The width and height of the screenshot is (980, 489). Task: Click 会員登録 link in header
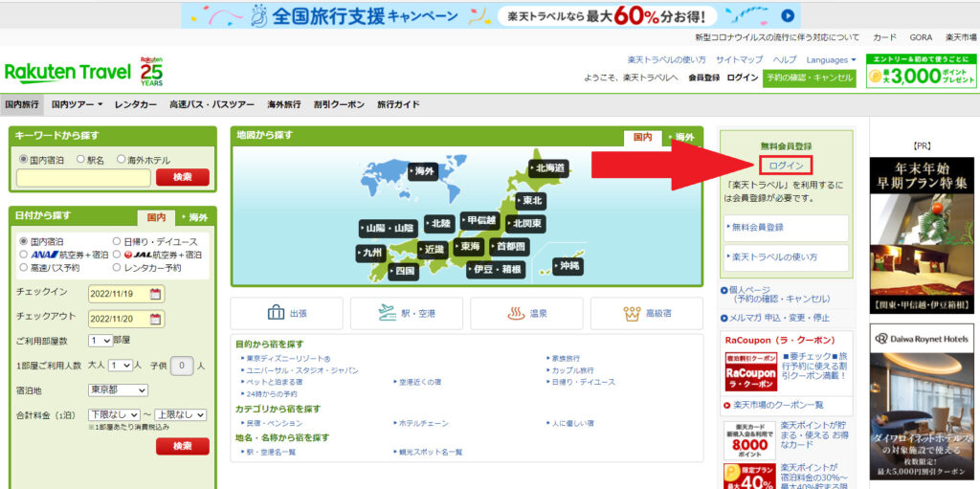tap(703, 78)
